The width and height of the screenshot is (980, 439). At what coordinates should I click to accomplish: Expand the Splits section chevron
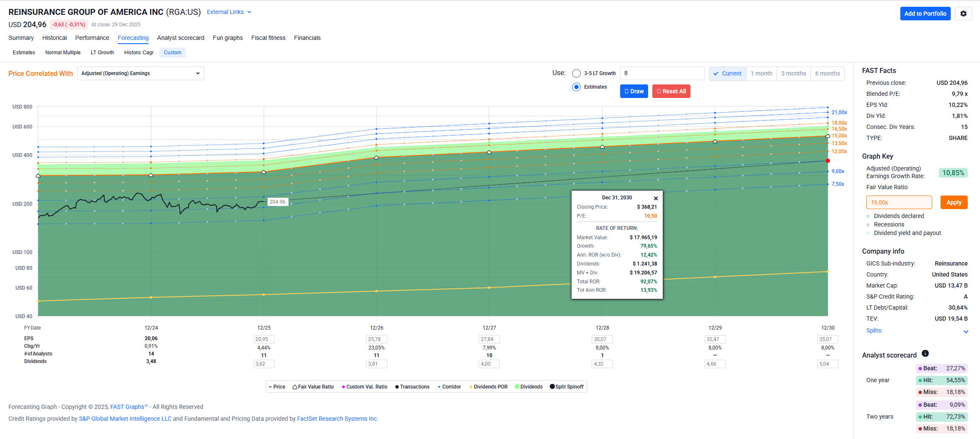966,331
